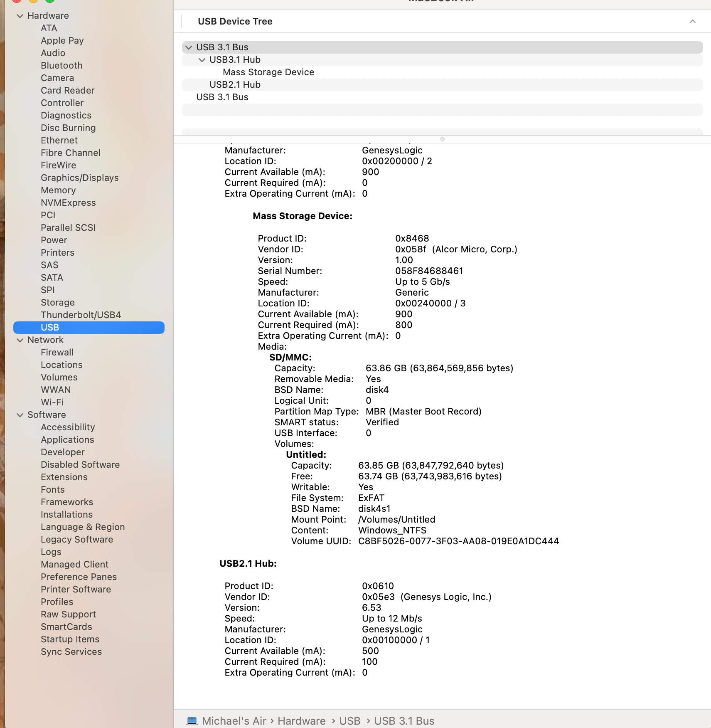Open Storage in the Hardware list

(x=58, y=303)
